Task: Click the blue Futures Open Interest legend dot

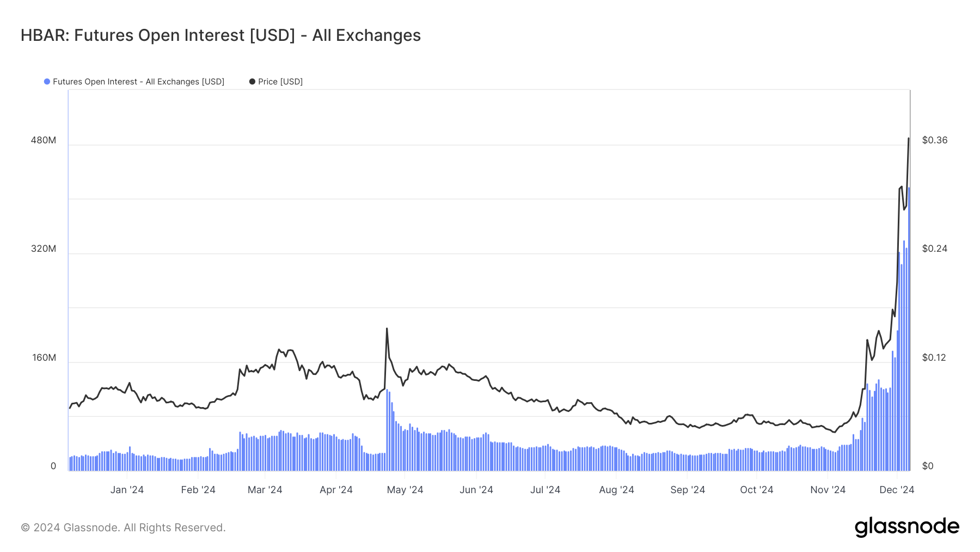Action: [x=47, y=82]
